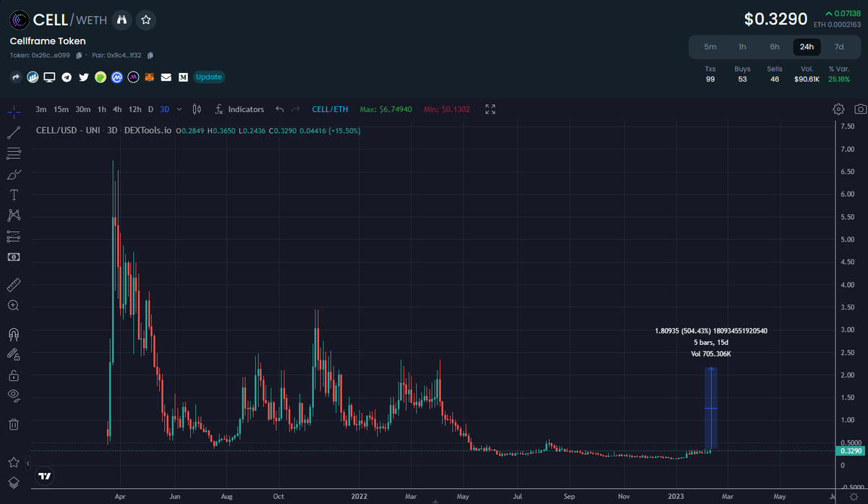Toggle stay in drawing mode
The height and width of the screenshot is (504, 868).
(x=14, y=354)
